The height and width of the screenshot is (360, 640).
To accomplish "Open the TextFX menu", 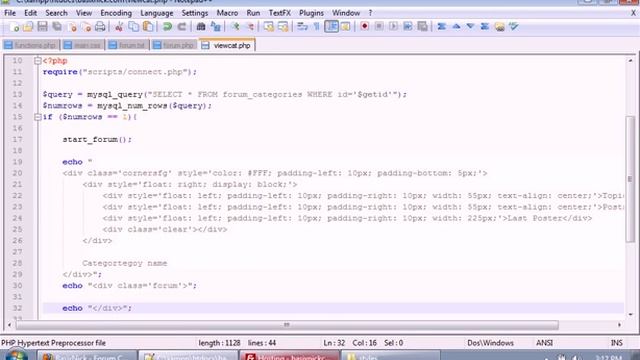I will (x=280, y=13).
